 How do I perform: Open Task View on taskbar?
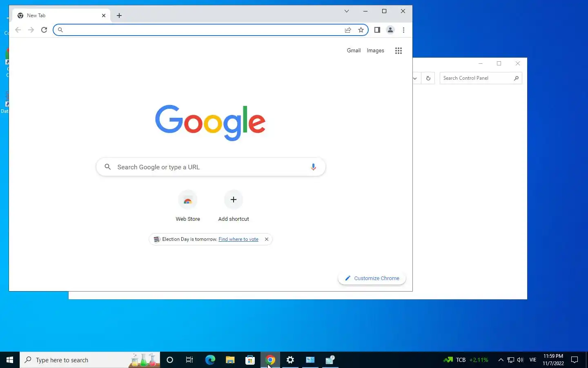coord(189,360)
